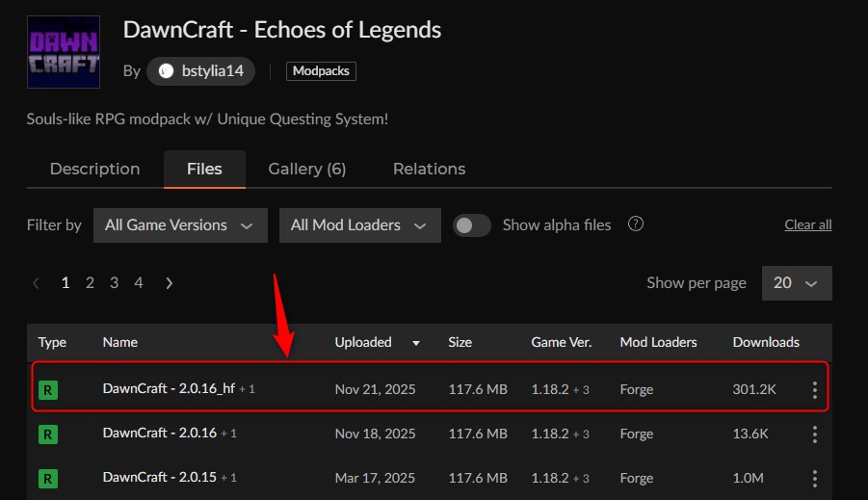
Task: Click the 301.2K downloads value
Action: pos(754,390)
